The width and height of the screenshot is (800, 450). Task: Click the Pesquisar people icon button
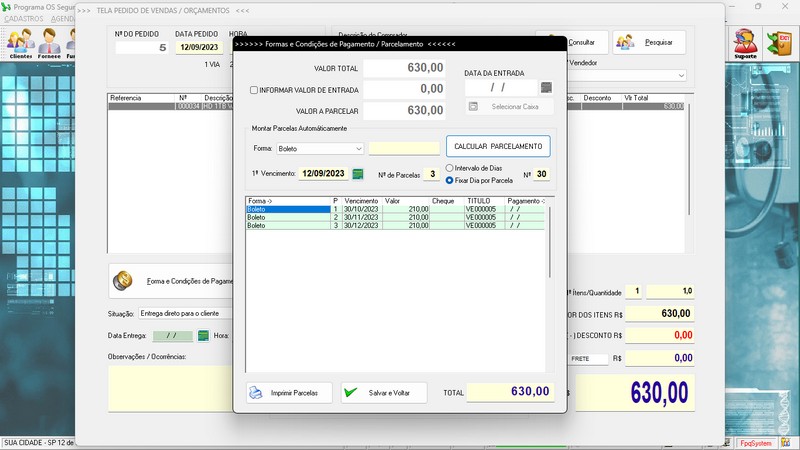(x=649, y=42)
